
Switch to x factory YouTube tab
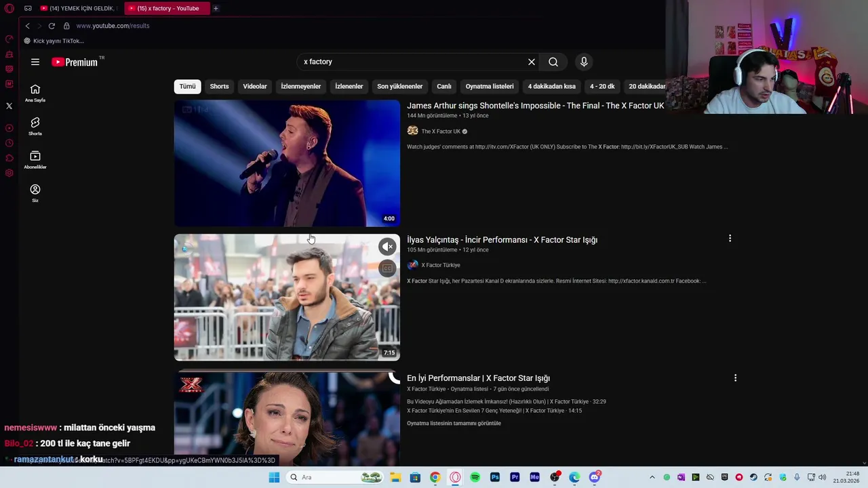(167, 8)
